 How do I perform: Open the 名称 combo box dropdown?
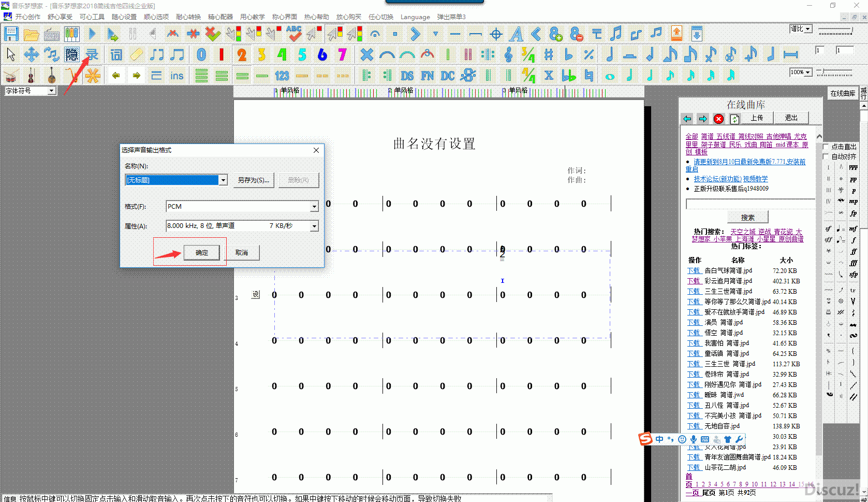pos(223,180)
